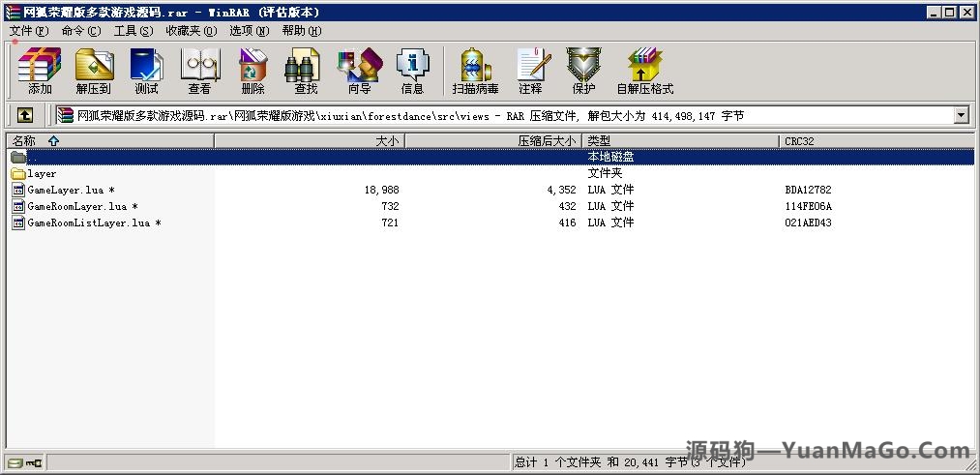Click the drive icon in status bar
Image resolution: width=980 pixels, height=475 pixels.
15,463
